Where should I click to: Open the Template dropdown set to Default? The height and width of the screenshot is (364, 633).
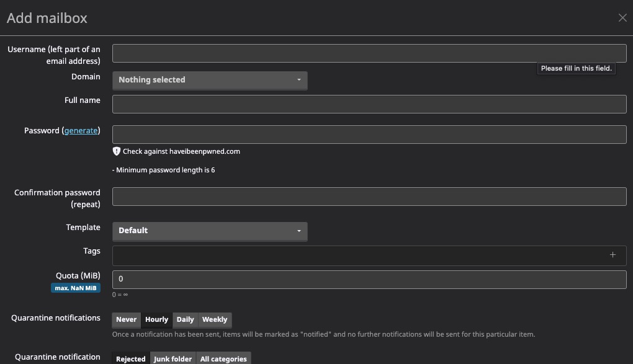pos(210,231)
